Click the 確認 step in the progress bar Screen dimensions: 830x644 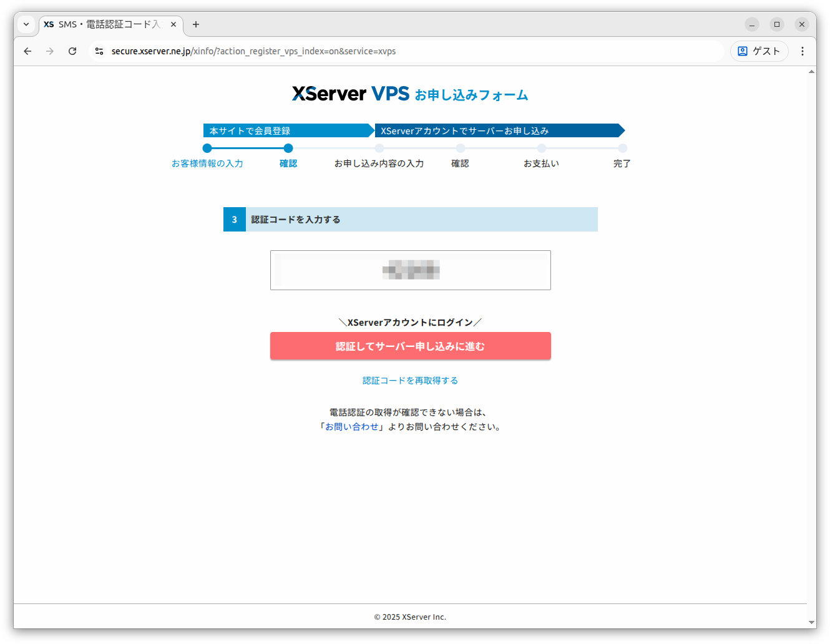[288, 163]
